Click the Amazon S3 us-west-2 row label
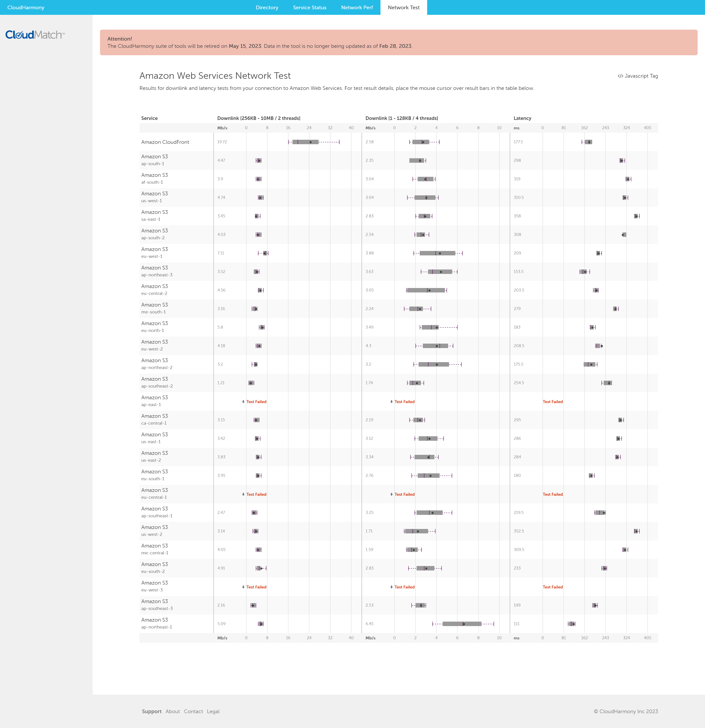Viewport: 705px width, 728px height. click(154, 531)
